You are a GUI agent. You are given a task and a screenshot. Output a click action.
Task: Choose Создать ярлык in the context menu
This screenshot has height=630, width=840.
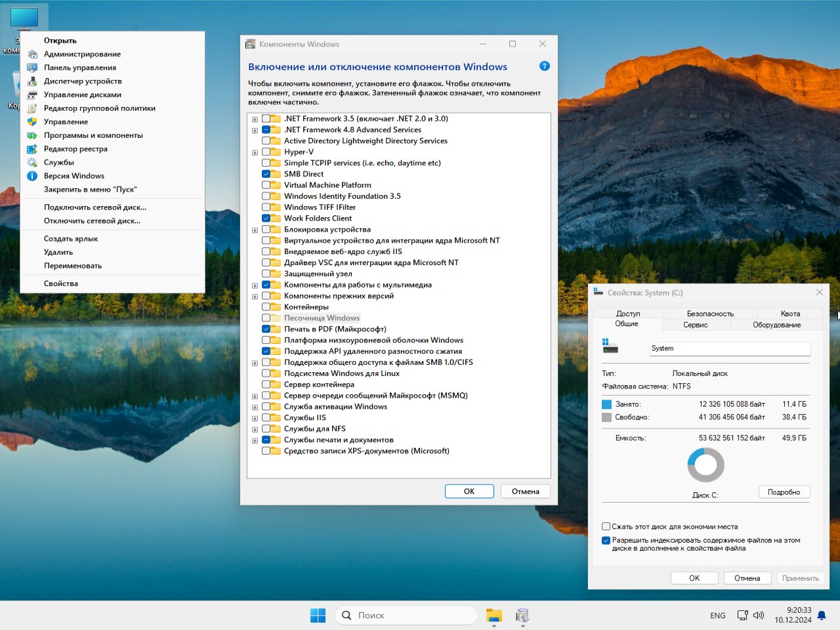point(112,239)
